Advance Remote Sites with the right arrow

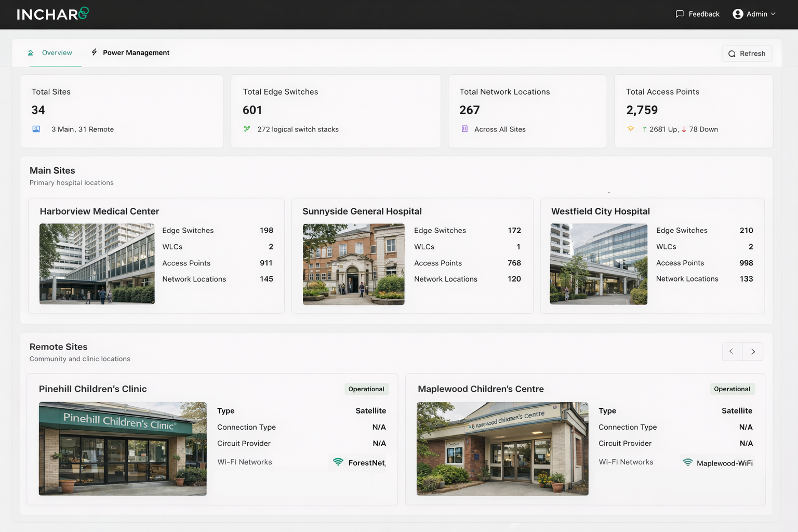[753, 351]
